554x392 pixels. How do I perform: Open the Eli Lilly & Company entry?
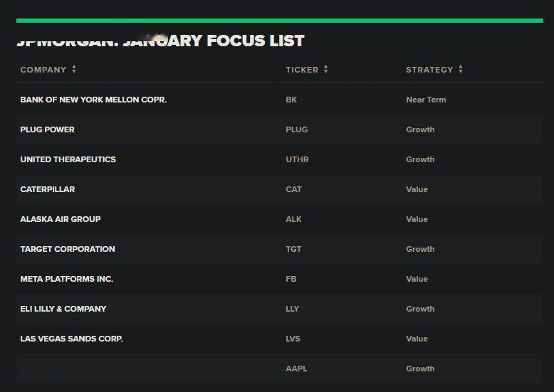coord(63,309)
